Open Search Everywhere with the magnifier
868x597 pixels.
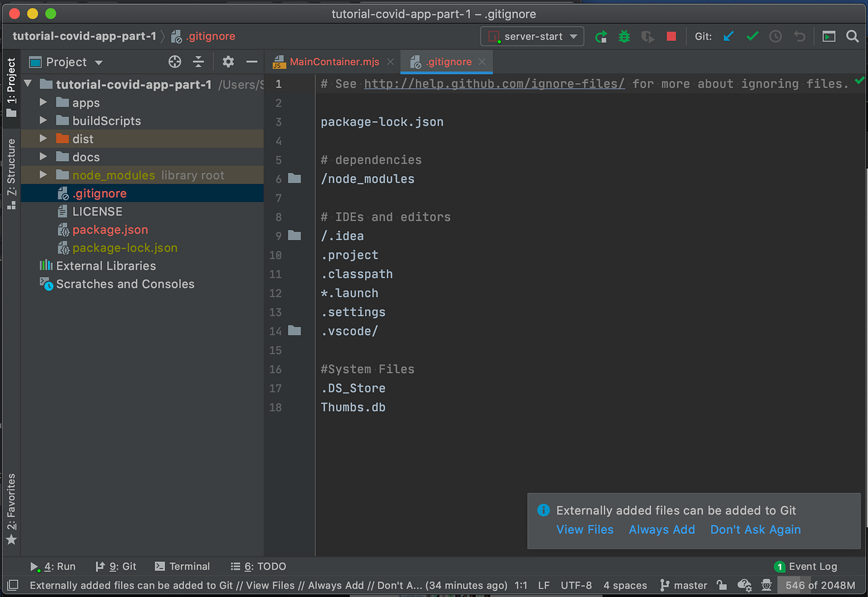pyautogui.click(x=852, y=36)
